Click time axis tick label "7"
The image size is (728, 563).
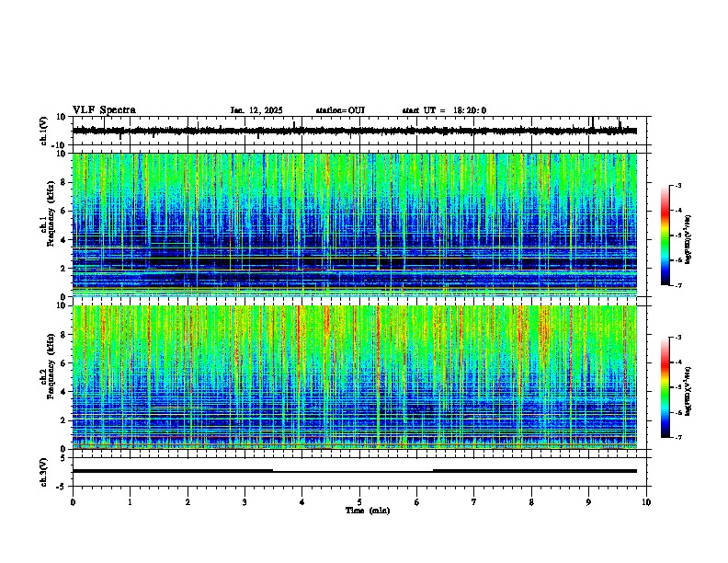point(474,502)
